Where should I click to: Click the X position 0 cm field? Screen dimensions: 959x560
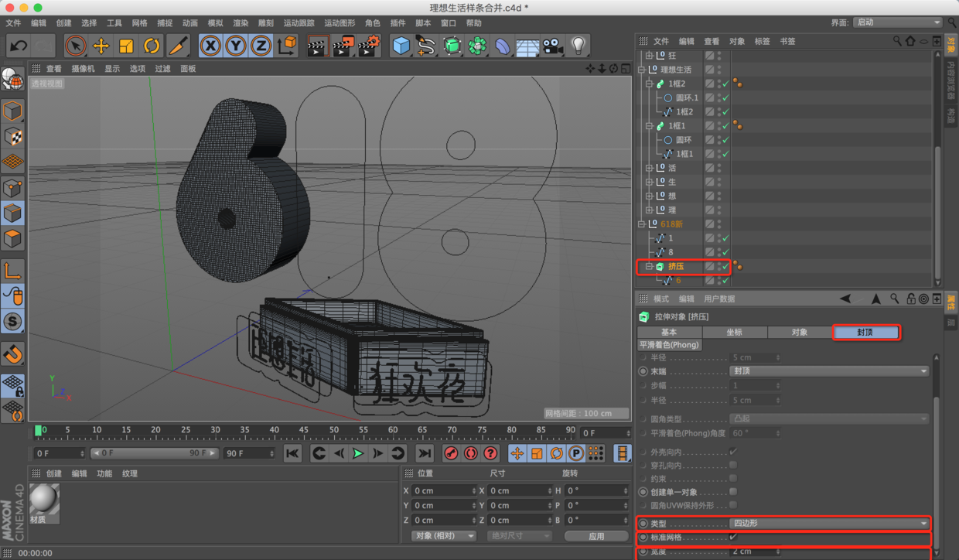click(445, 490)
